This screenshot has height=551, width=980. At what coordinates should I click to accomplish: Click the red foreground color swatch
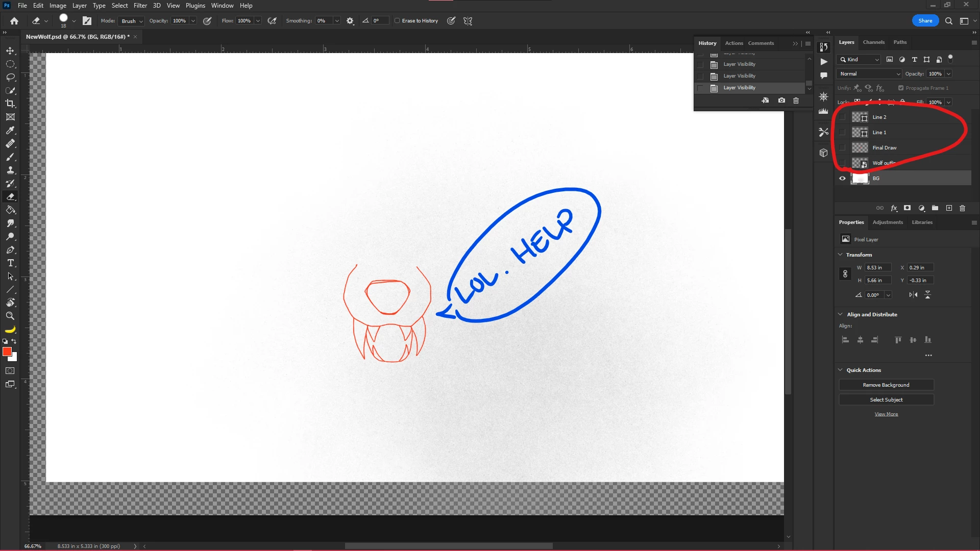click(x=7, y=352)
